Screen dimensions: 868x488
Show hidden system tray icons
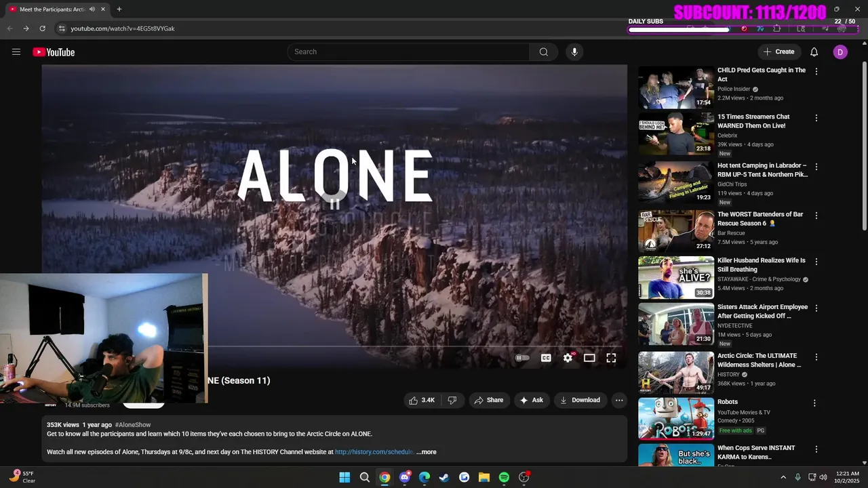click(x=783, y=478)
